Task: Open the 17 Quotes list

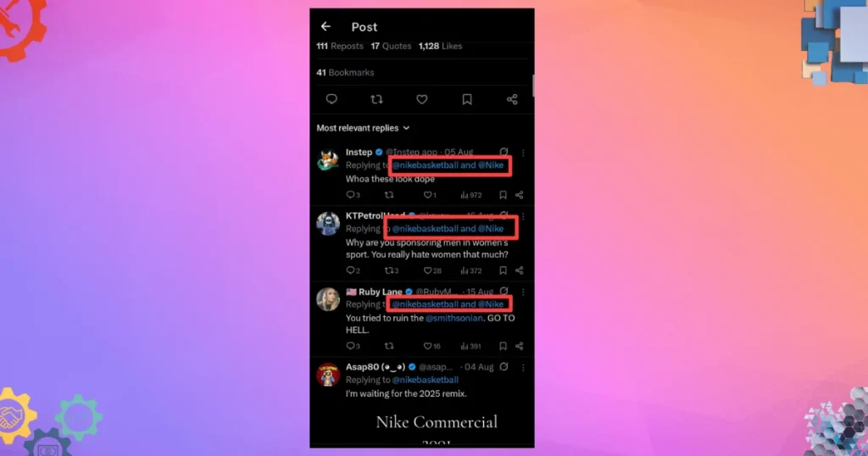Action: pos(391,46)
